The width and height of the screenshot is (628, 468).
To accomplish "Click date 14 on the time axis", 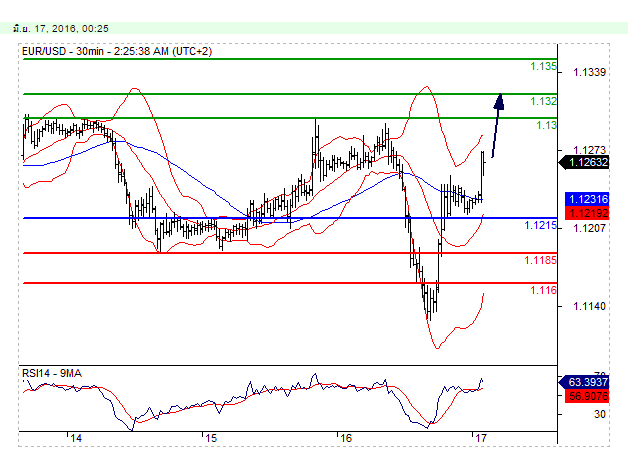I will click(x=76, y=438).
